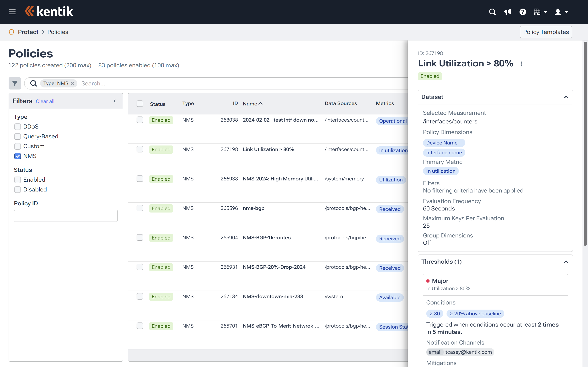Viewport: 588px width, 367px height.
Task: Enable the Enabled status checkbox filter
Action: (x=17, y=179)
